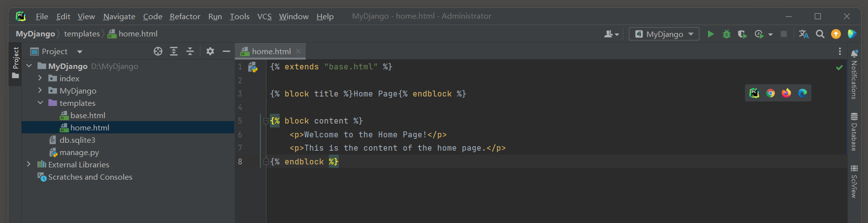Open the File menu
The image size is (868, 223).
pyautogui.click(x=42, y=16)
